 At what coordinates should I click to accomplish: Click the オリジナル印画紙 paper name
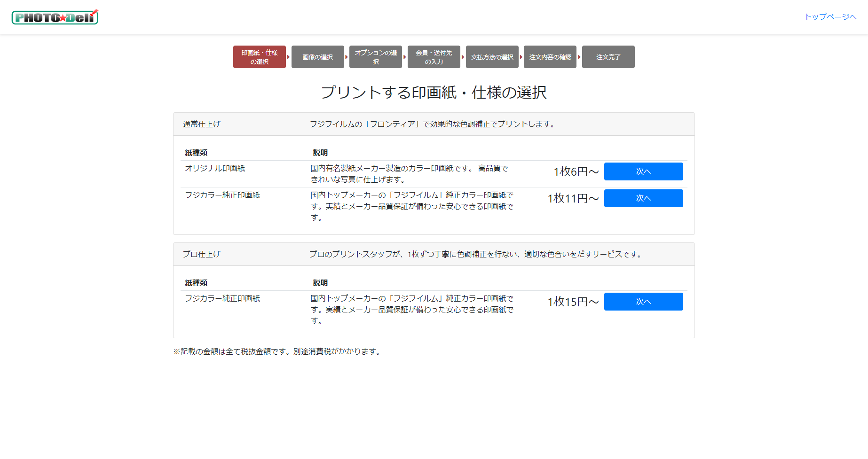[215, 168]
